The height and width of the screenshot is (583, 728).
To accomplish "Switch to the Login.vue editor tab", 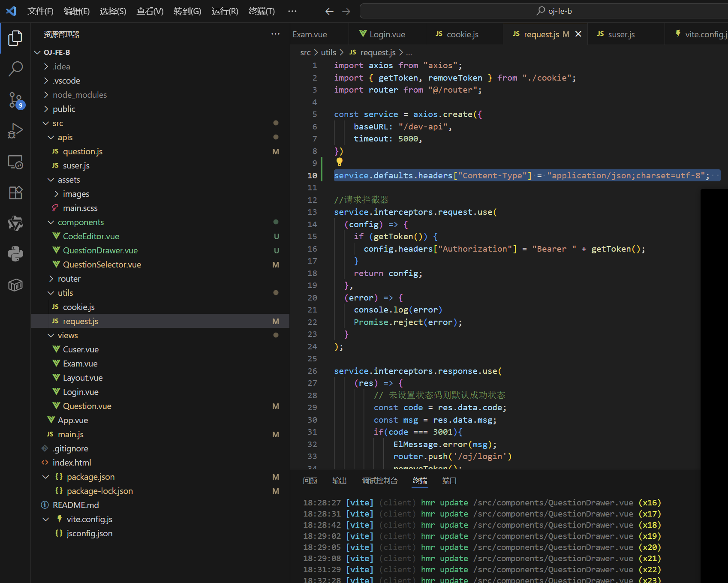I will [388, 34].
